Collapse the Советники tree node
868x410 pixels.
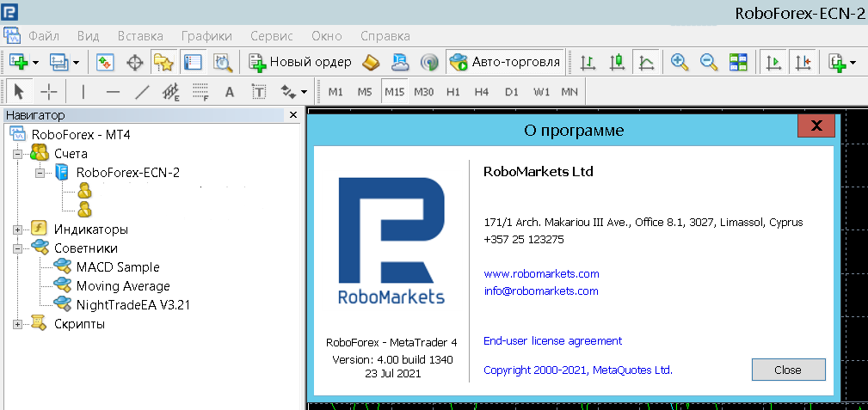click(x=18, y=248)
